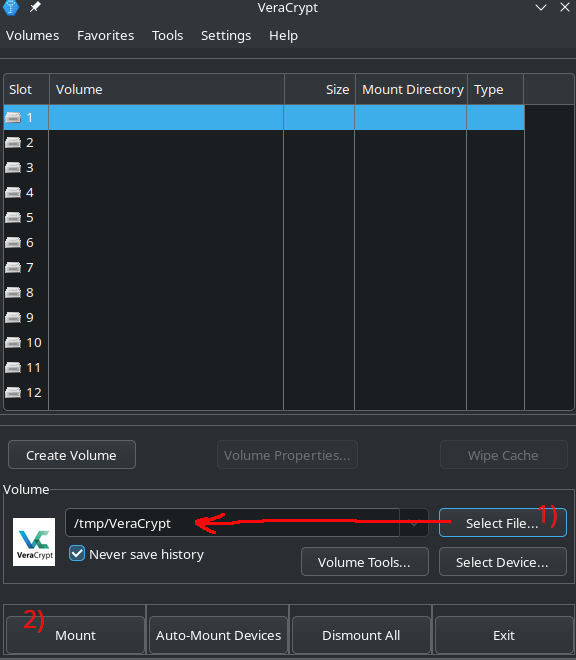Expand the volume path history dropdown
This screenshot has width=576, height=660.
414,523
